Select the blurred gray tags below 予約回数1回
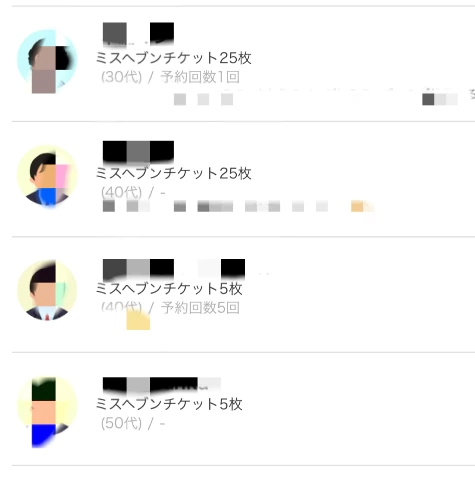This screenshot has height=480, width=475. 203,99
